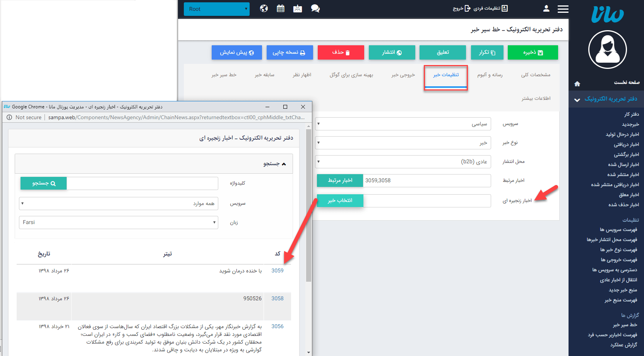Switch to the خروجی خبر tab
644x356 pixels.
point(403,75)
